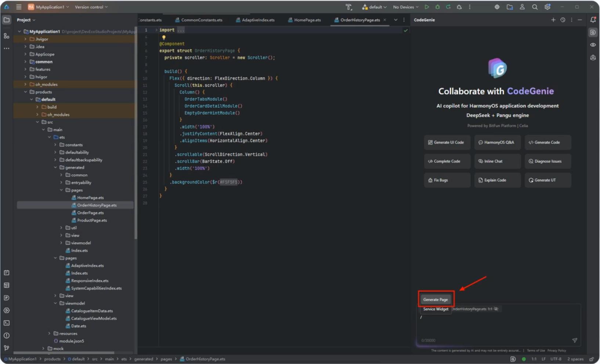Click the #F5F5F5 color value in code
Viewport: 600px width, 364px height.
point(228,182)
